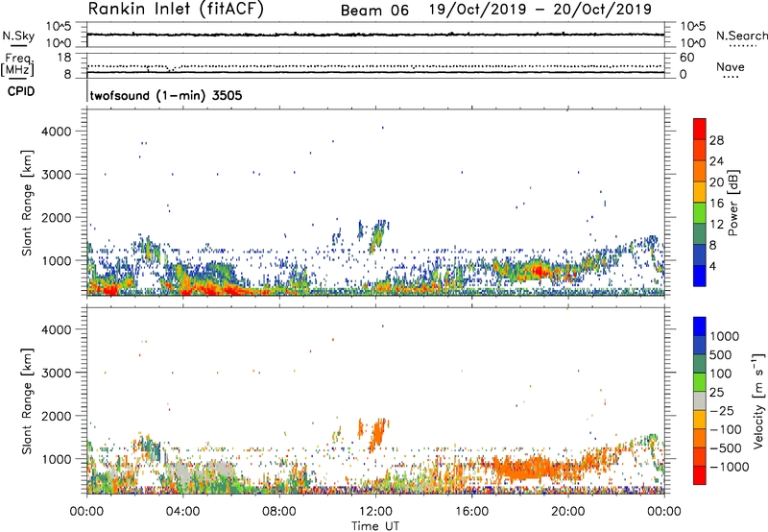
Task: Click the date range '19/Oct/2019 - 20/Oct/2019'
Action: coord(540,10)
